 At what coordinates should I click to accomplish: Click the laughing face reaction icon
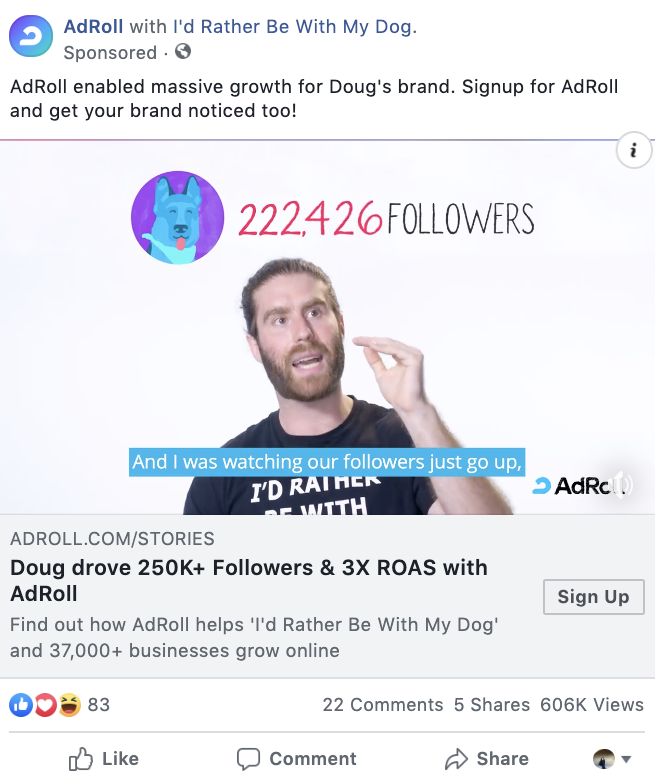(70, 705)
